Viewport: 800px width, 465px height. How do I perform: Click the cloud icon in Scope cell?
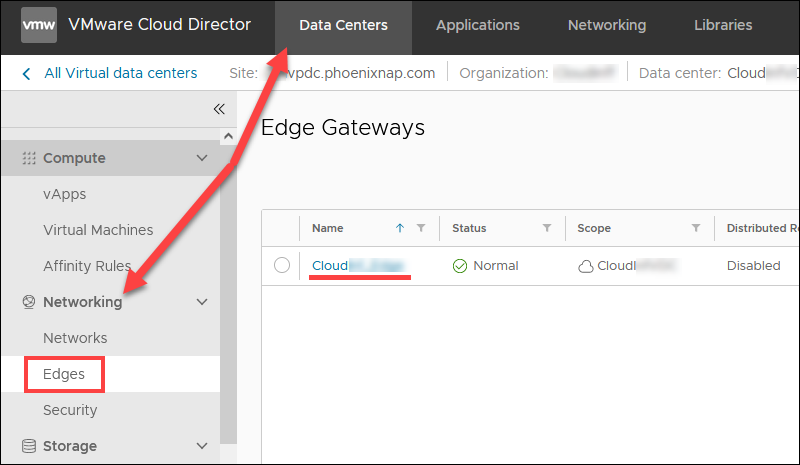click(x=586, y=266)
